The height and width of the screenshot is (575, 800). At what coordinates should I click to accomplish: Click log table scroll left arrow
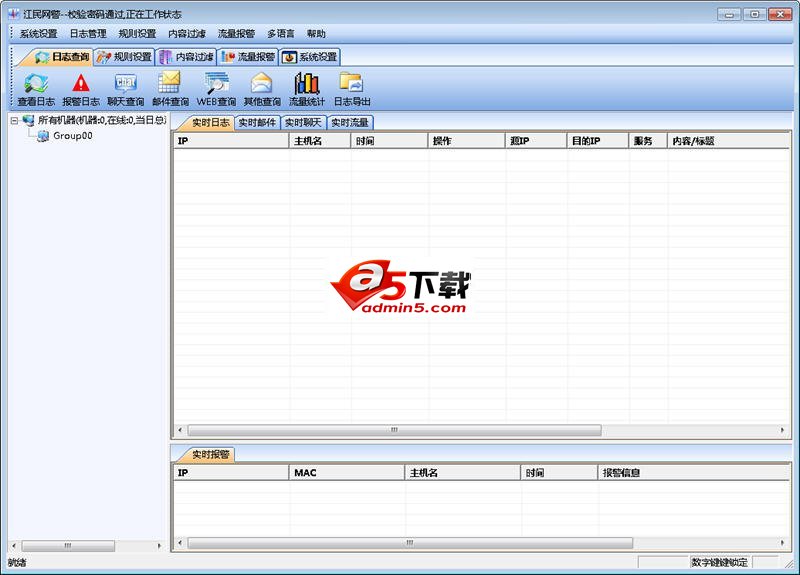coord(180,430)
